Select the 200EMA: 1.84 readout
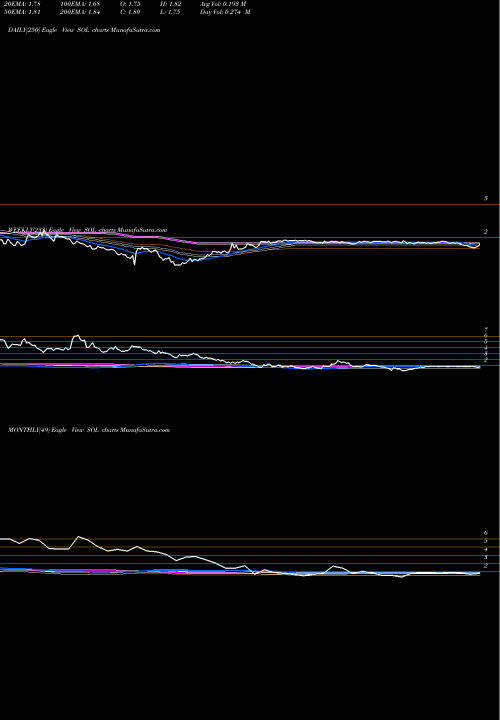Screen dimensions: 500x720 (x=80, y=12)
